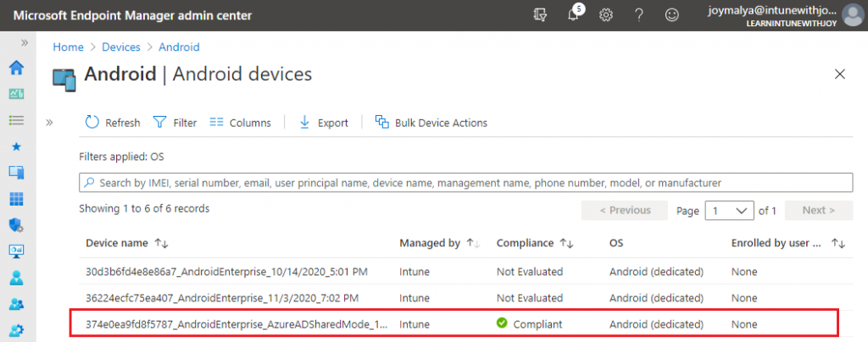The height and width of the screenshot is (342, 868).
Task: Export the device list
Action: 323,123
